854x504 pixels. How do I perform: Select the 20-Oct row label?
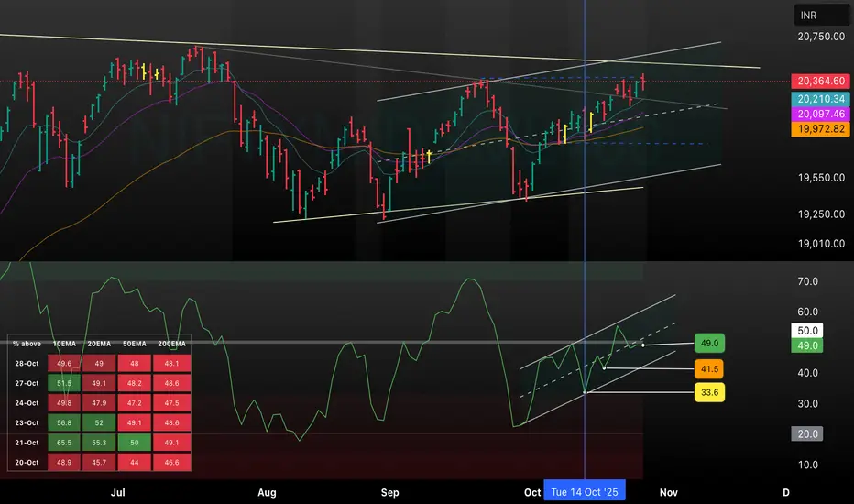coord(27,463)
